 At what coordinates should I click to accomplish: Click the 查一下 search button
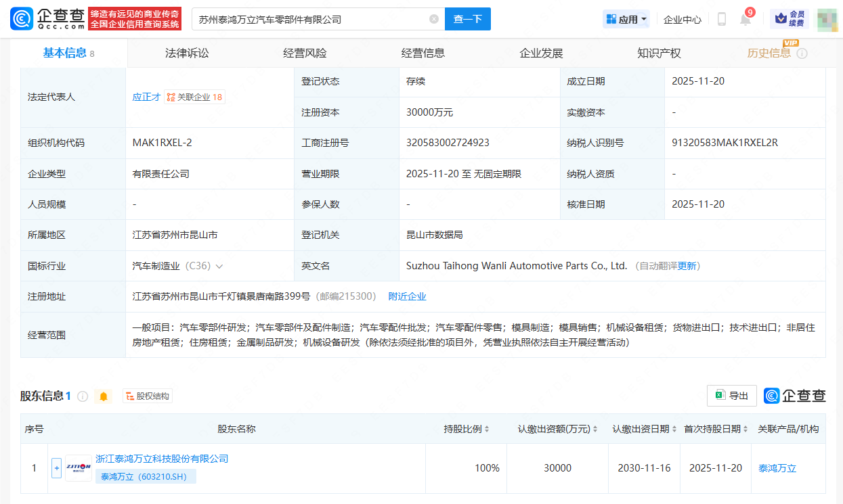tap(467, 18)
